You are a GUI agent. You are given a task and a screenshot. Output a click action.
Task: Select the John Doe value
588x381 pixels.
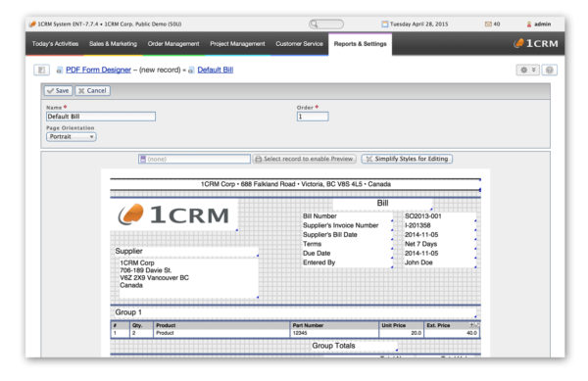tap(418, 262)
